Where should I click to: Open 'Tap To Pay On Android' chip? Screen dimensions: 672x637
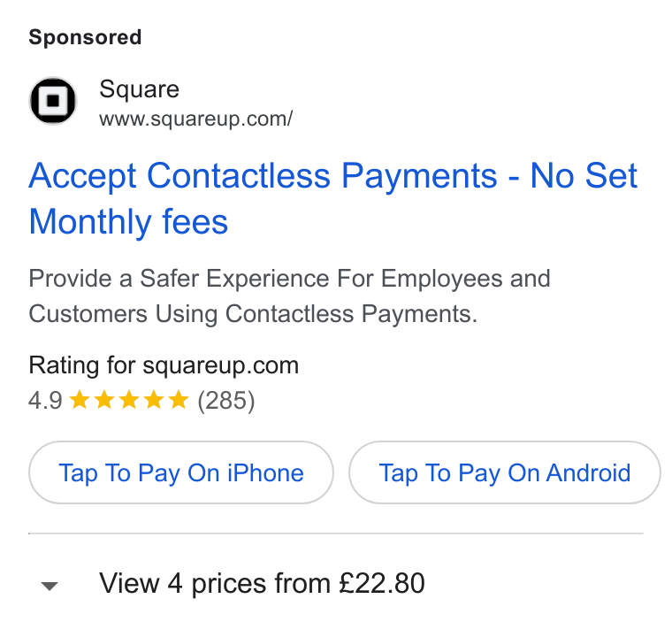point(504,472)
